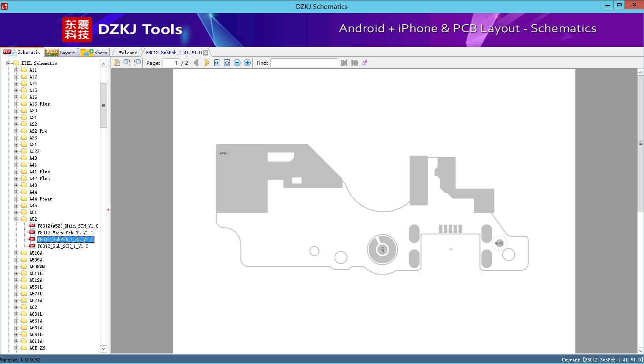Image resolution: width=644 pixels, height=364 pixels.
Task: Expand the A571L folder
Action: pyautogui.click(x=16, y=294)
